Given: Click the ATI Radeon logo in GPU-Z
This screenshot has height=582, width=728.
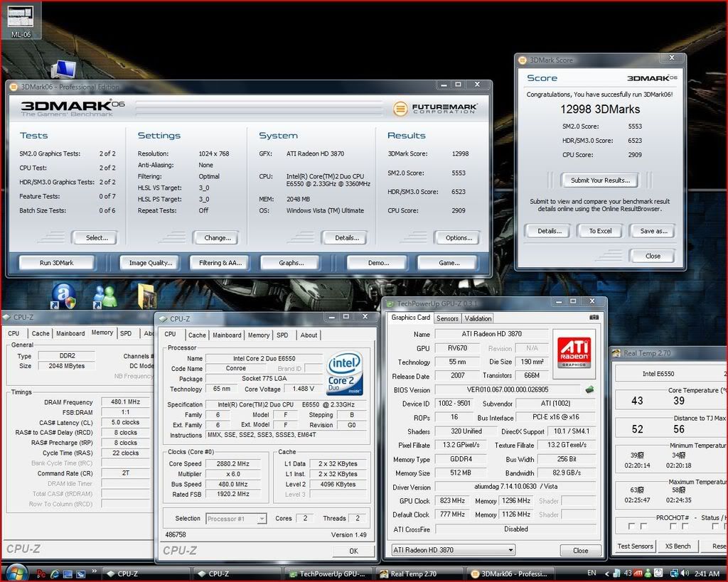Looking at the screenshot, I should [574, 352].
